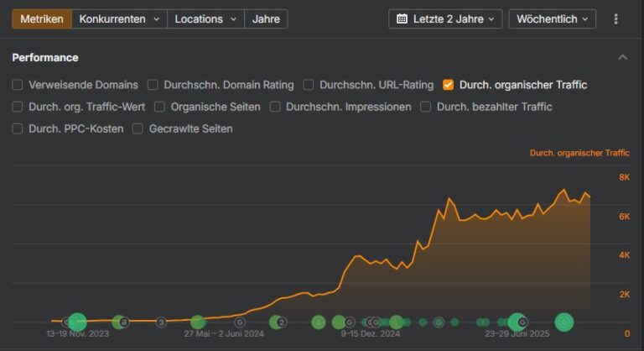644x351 pixels.
Task: Expand the Wöchentlich interval dropdown
Action: [x=552, y=18]
